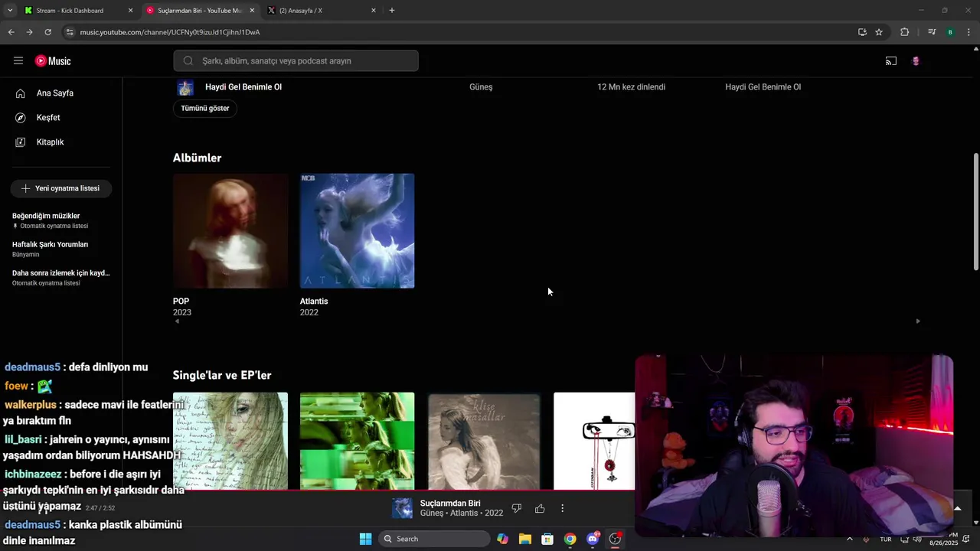Bookmark this page with star
980x551 pixels.
click(x=879, y=32)
